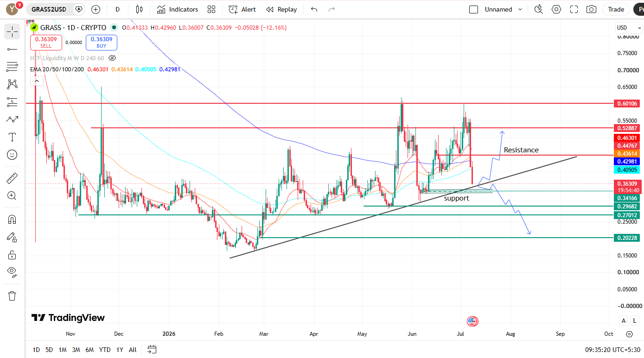Toggle log scale with the L button
644x358 pixels.
coord(635,320)
